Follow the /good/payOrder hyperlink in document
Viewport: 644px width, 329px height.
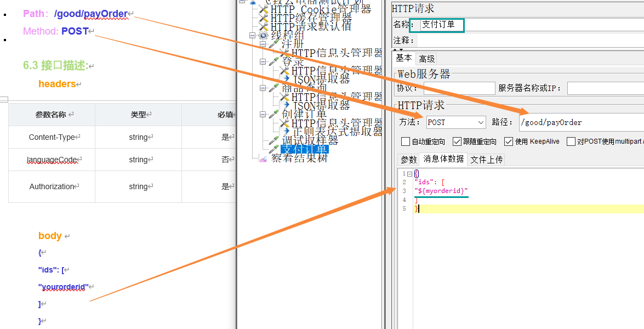tap(90, 14)
